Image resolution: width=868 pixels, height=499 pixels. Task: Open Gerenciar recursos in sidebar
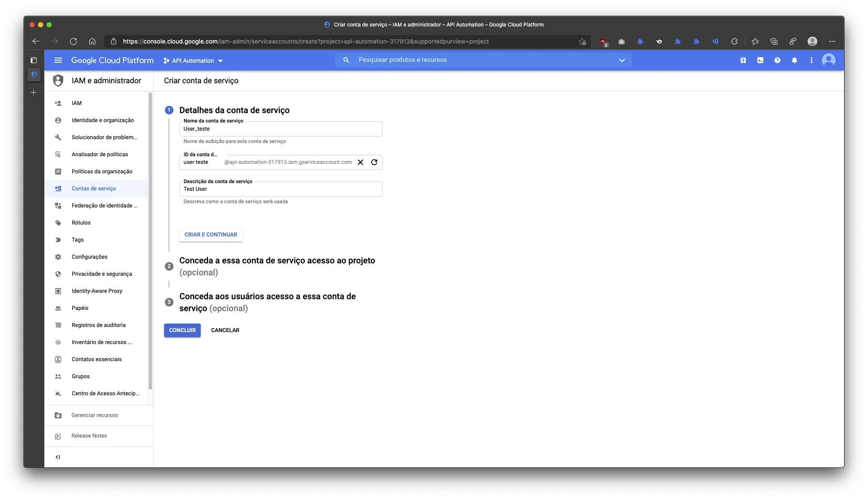click(99, 415)
